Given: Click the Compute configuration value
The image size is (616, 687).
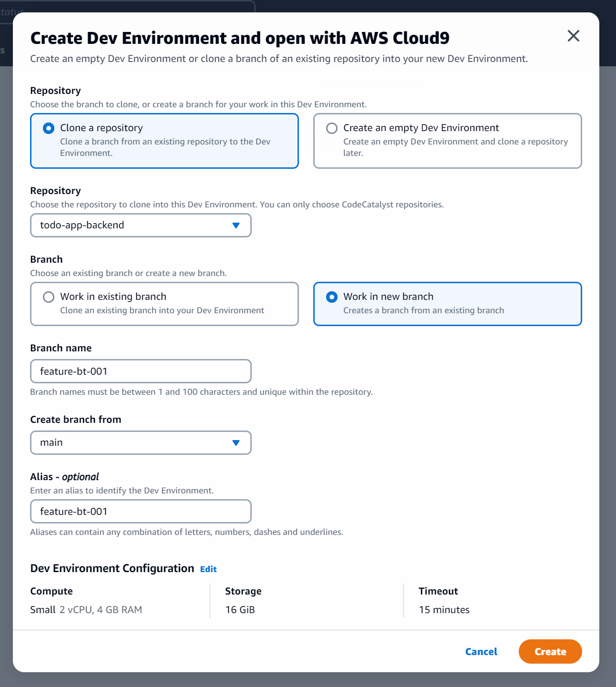Looking at the screenshot, I should (86, 609).
